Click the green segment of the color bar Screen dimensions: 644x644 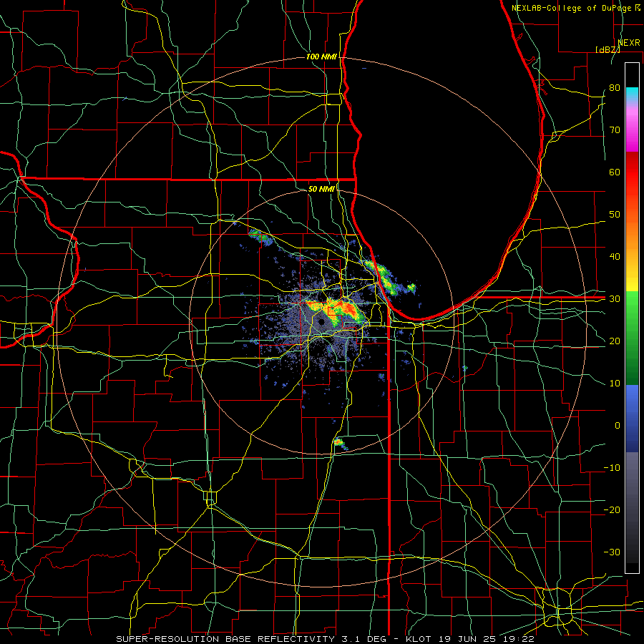tap(632, 338)
